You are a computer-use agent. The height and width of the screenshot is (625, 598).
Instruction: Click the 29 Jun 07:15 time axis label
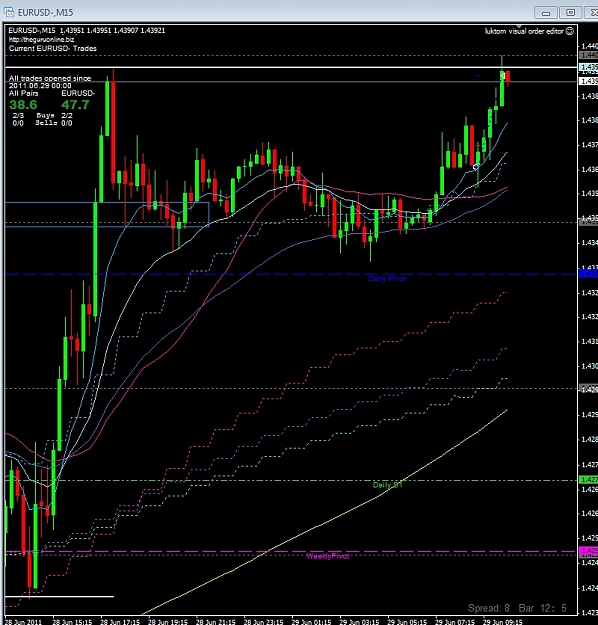click(x=455, y=621)
